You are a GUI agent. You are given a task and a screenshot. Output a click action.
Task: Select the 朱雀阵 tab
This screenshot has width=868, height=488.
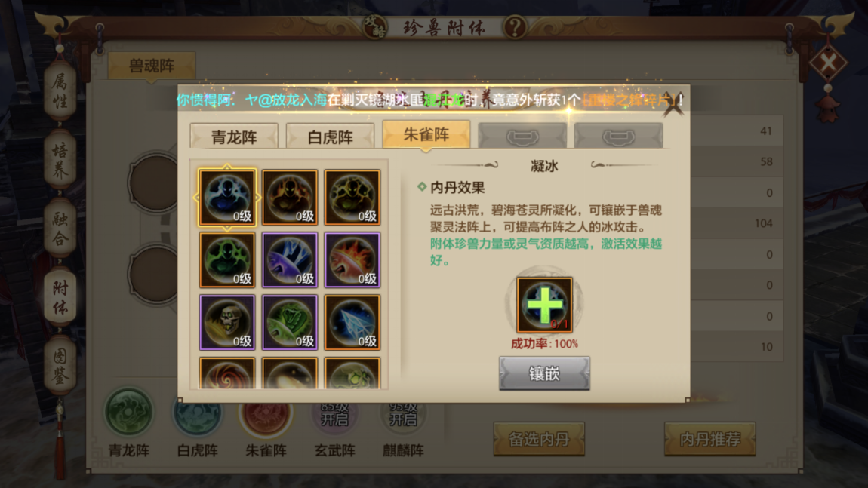point(426,134)
